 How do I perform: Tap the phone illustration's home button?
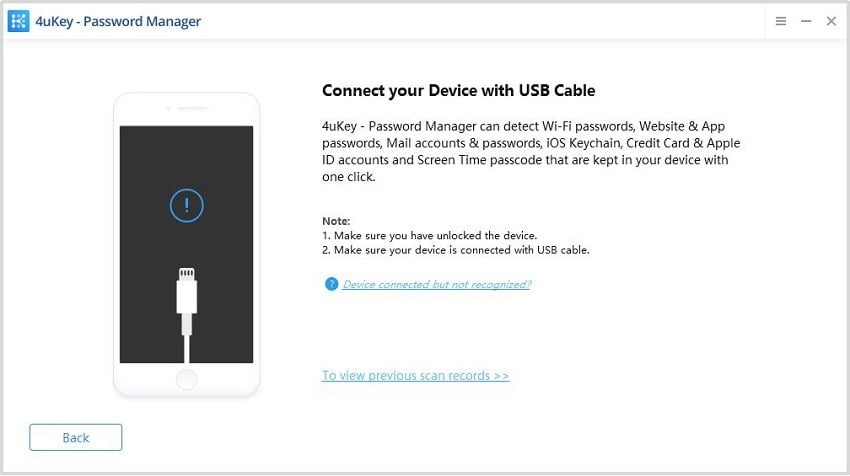[186, 379]
